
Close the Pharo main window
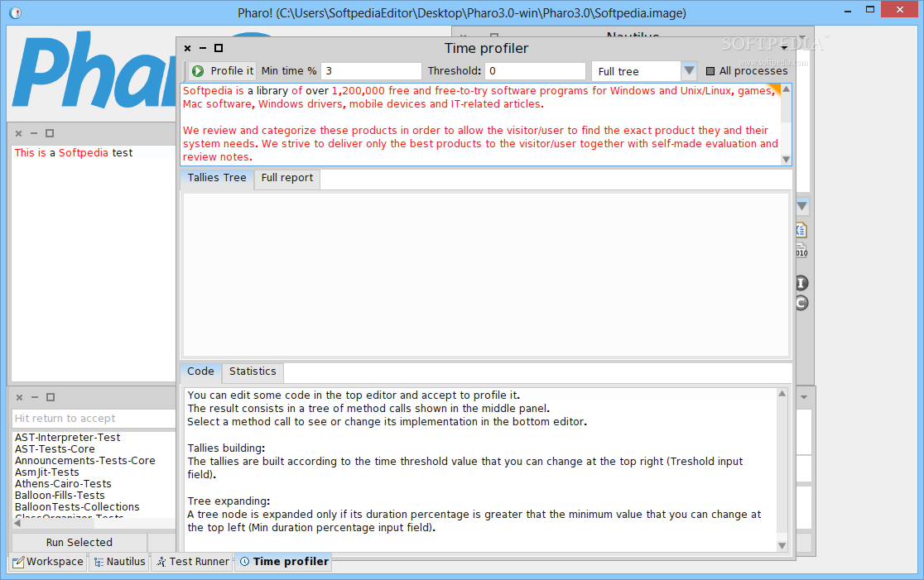900,9
